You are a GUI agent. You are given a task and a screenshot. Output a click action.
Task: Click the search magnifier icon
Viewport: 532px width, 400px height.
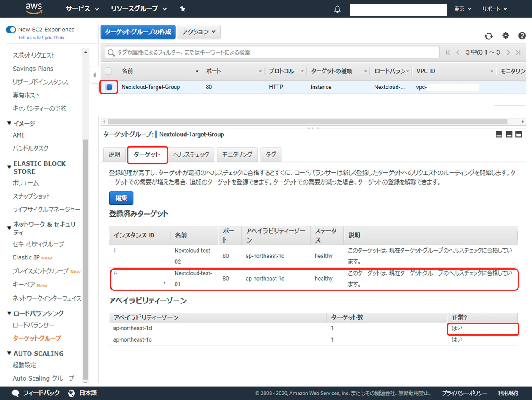[111, 53]
